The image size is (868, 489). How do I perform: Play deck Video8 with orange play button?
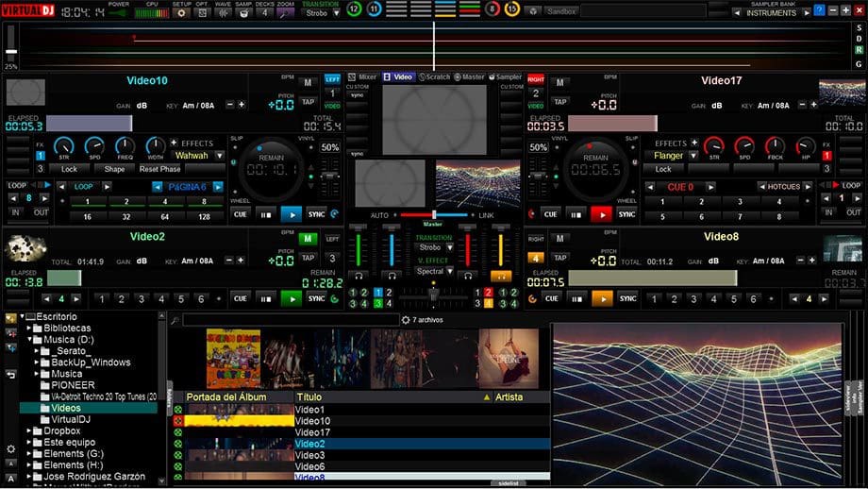point(602,299)
